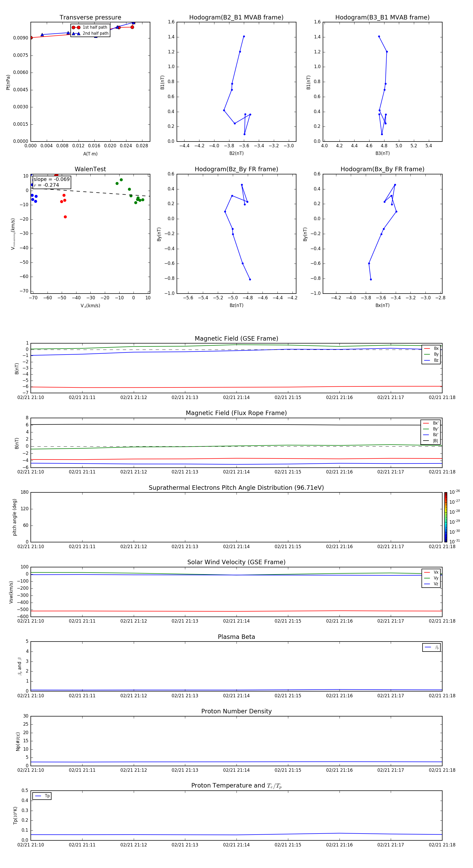Click the 'Hodogram(Bx_By FR frame)' title
This screenshot has height=868, width=473.
pos(382,169)
